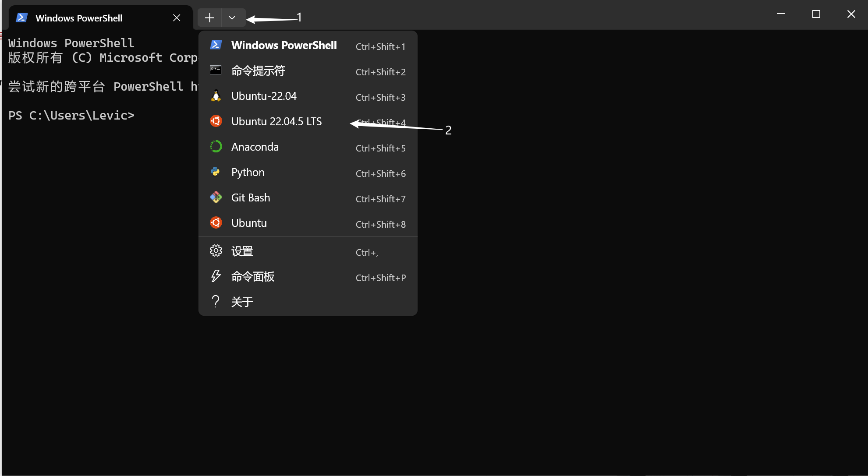Click the PowerShell icon in the tab
868x476 pixels.
click(x=22, y=18)
